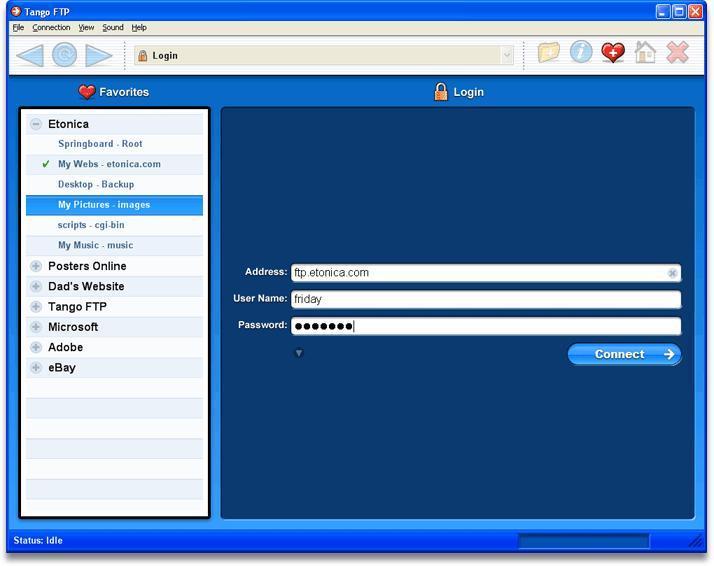Viewport: 714px width, 566px height.
Task: Select My Pictures - images favorite
Action: click(x=114, y=205)
